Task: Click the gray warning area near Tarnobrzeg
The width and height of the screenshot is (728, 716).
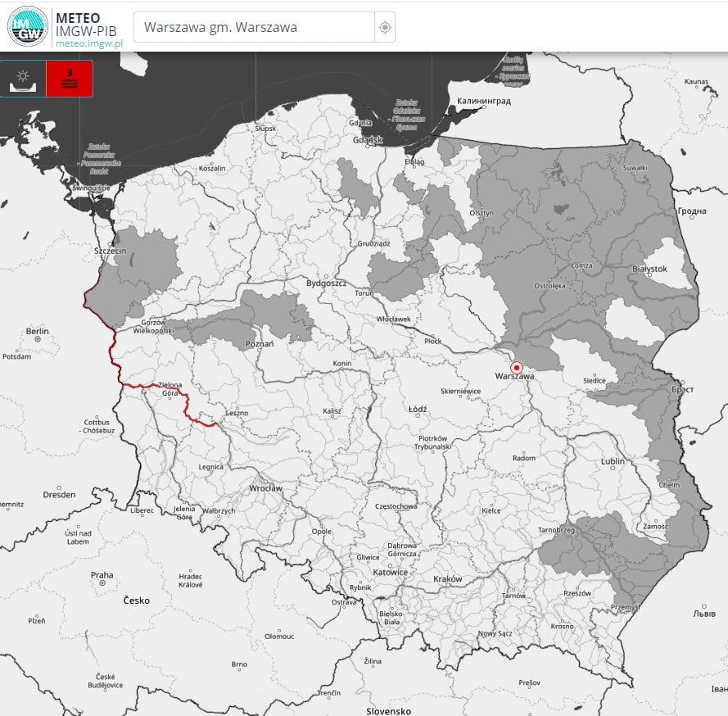Action: [x=590, y=545]
